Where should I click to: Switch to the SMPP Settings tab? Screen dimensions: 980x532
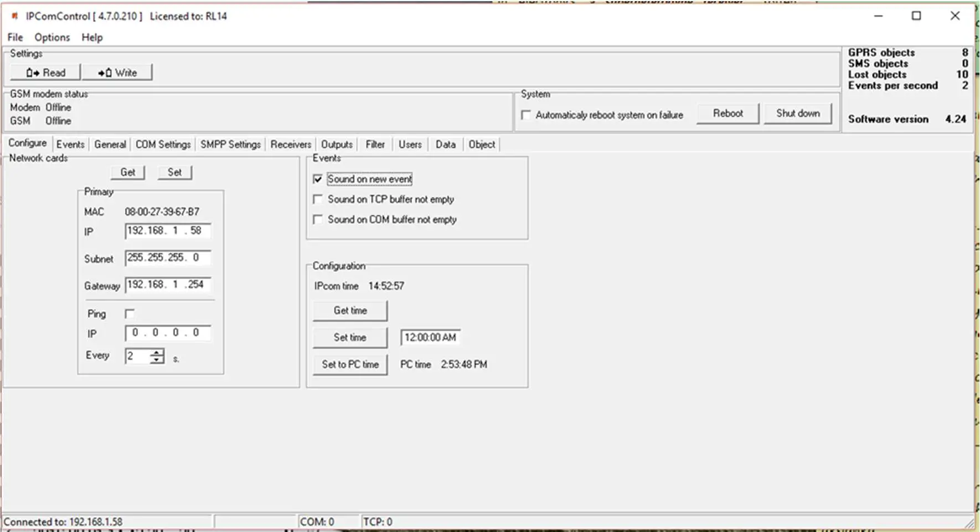click(x=230, y=144)
